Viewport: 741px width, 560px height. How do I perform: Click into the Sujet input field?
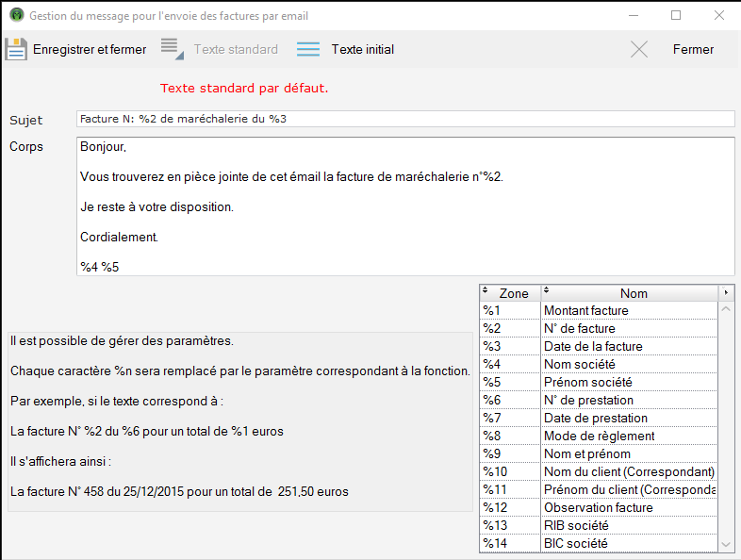405,119
